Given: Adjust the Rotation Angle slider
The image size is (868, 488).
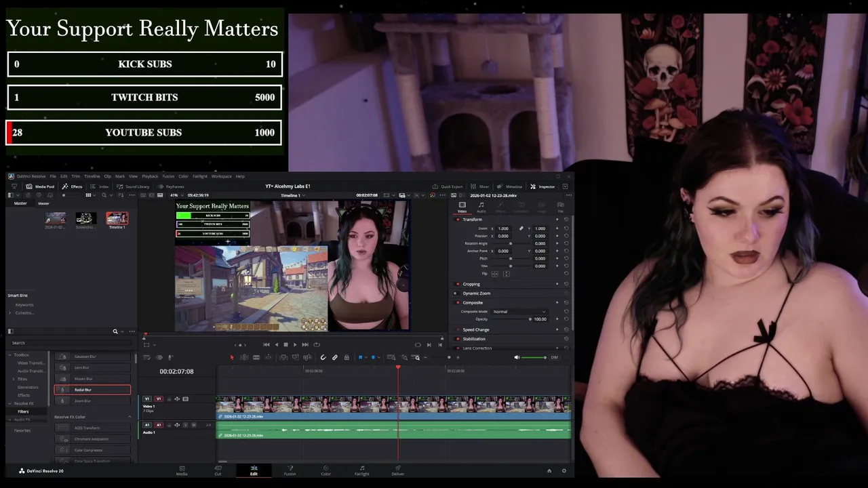Looking at the screenshot, I should [511, 243].
